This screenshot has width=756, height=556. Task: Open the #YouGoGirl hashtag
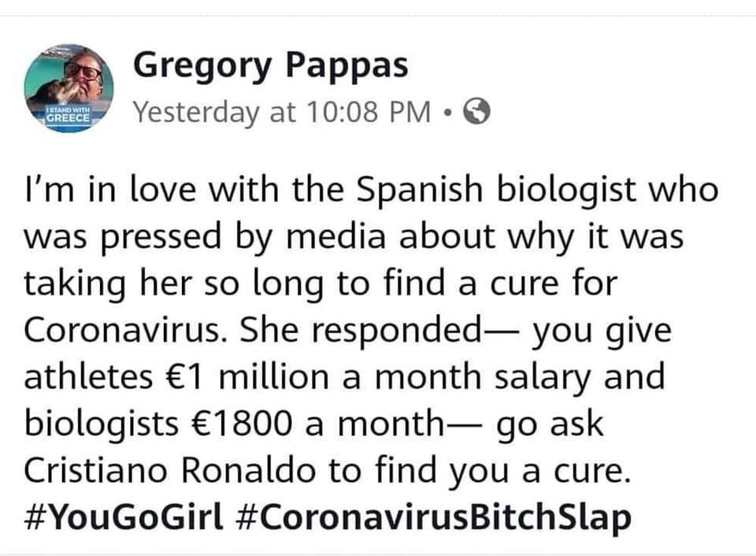click(x=124, y=517)
